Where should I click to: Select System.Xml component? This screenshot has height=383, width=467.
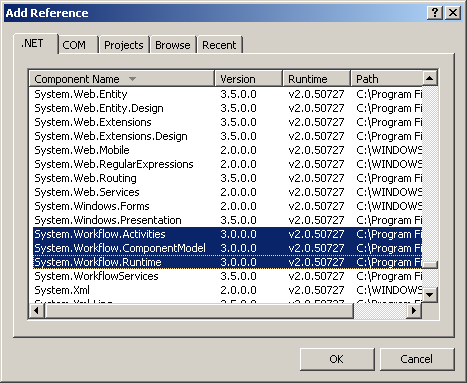point(227,290)
